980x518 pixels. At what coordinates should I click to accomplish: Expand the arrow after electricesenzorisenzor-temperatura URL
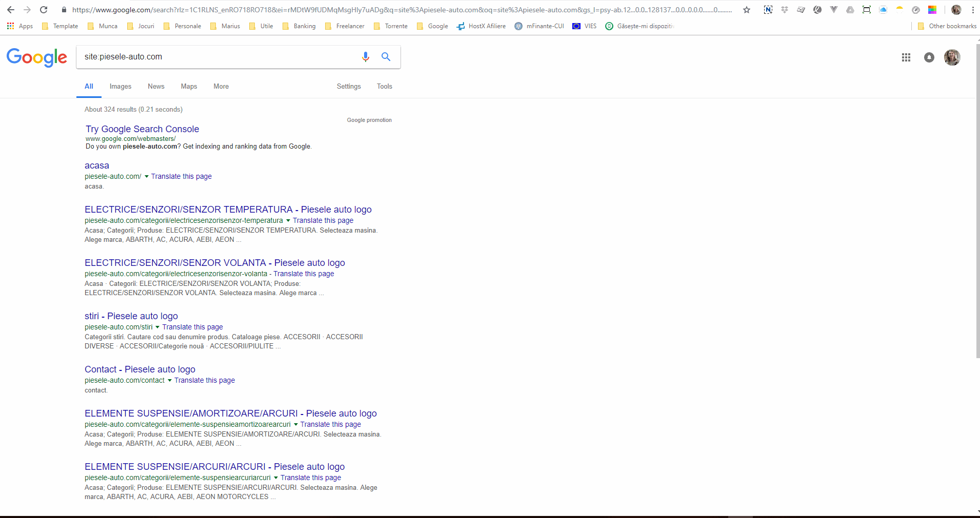(288, 221)
